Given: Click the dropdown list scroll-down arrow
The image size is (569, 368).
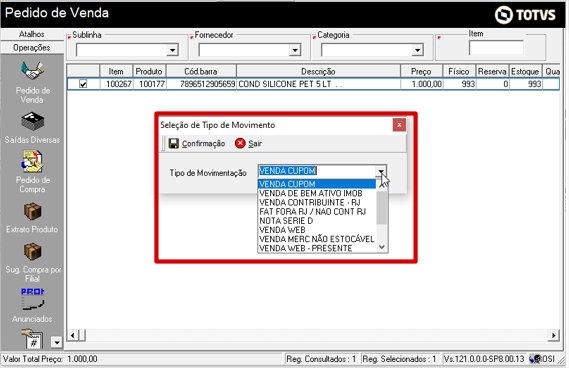Looking at the screenshot, I should [382, 247].
